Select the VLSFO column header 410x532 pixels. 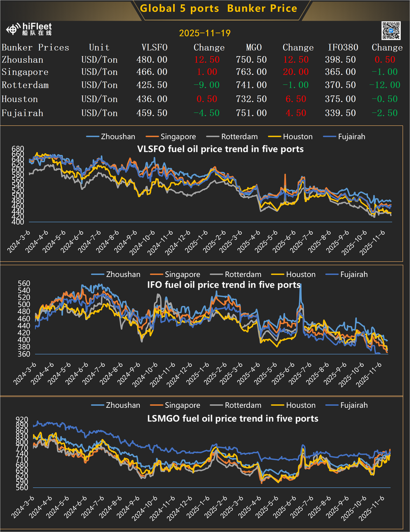click(x=154, y=48)
